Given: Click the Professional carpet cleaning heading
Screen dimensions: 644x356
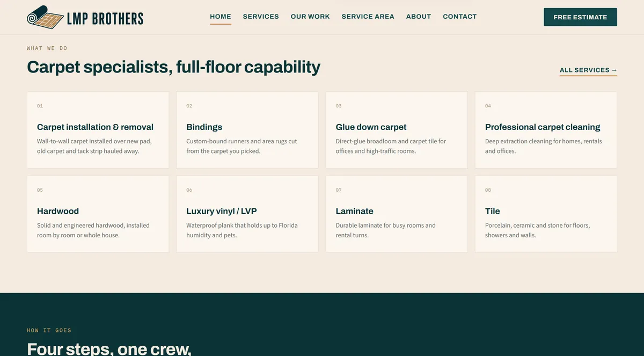Looking at the screenshot, I should click(x=543, y=127).
